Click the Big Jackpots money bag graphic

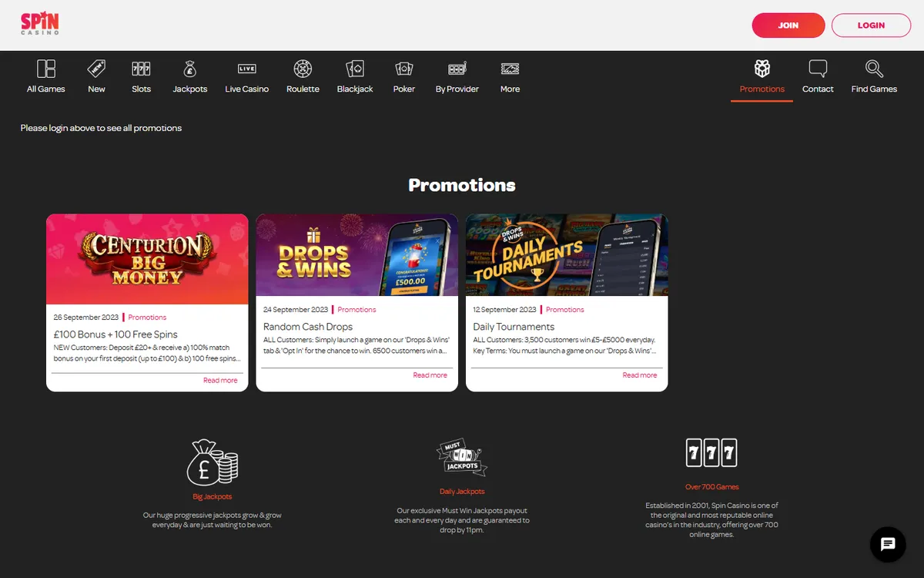click(213, 462)
